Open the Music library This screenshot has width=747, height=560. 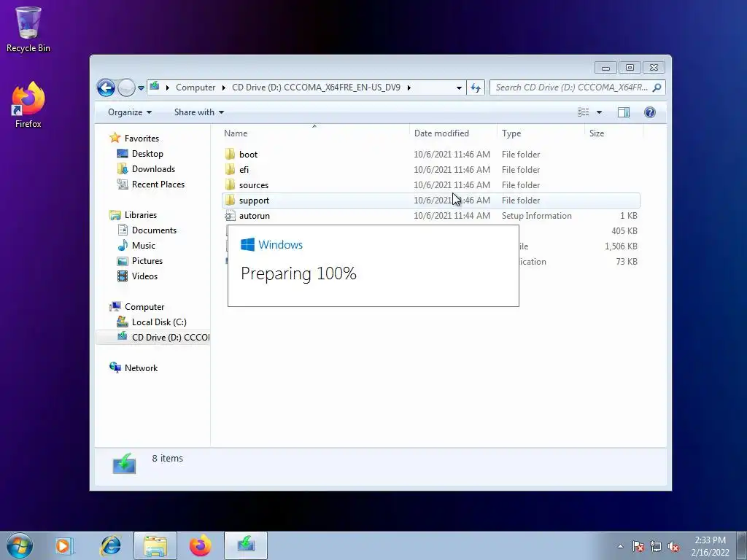144,246
